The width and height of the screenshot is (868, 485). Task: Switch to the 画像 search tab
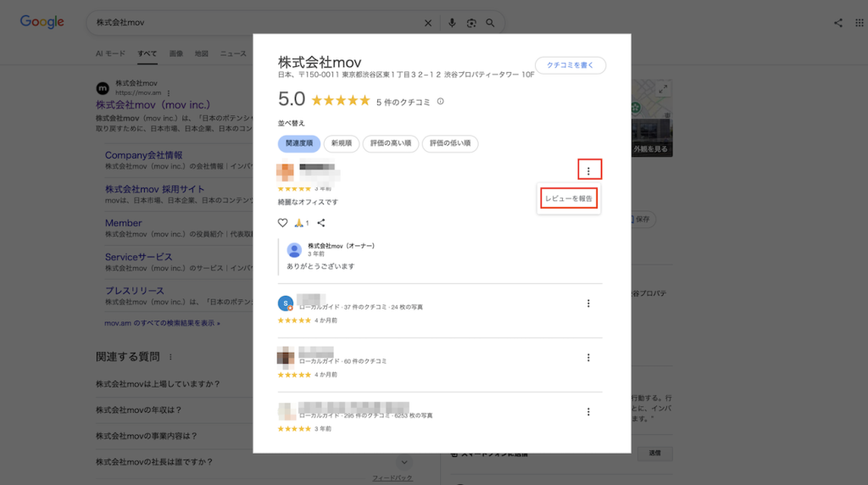(175, 53)
